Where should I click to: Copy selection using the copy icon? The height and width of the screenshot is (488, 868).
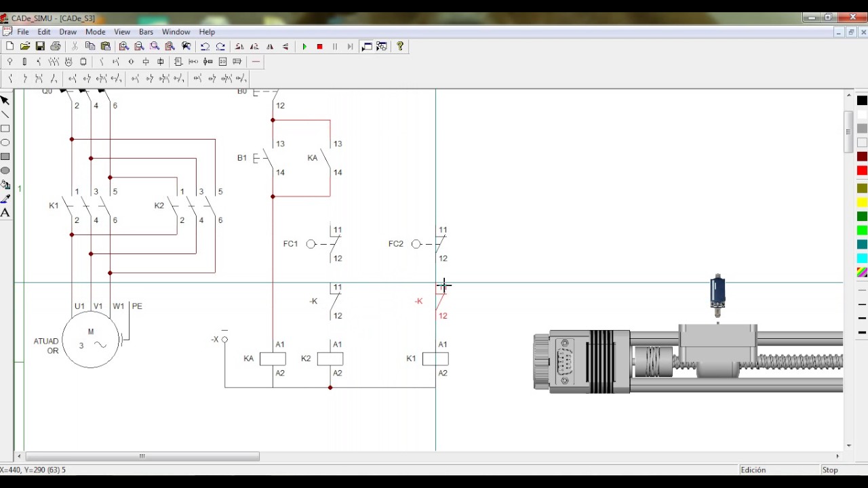pos(90,46)
